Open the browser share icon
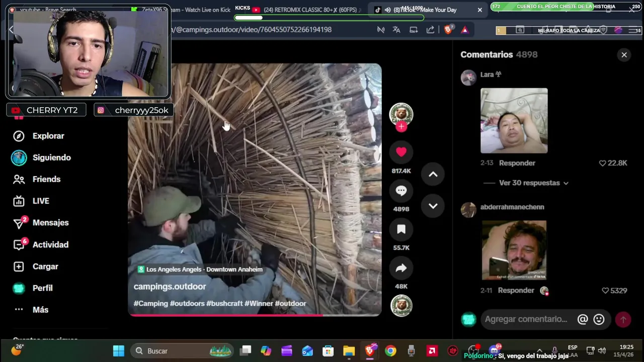Screen dimensions: 644x362 coord(430,30)
